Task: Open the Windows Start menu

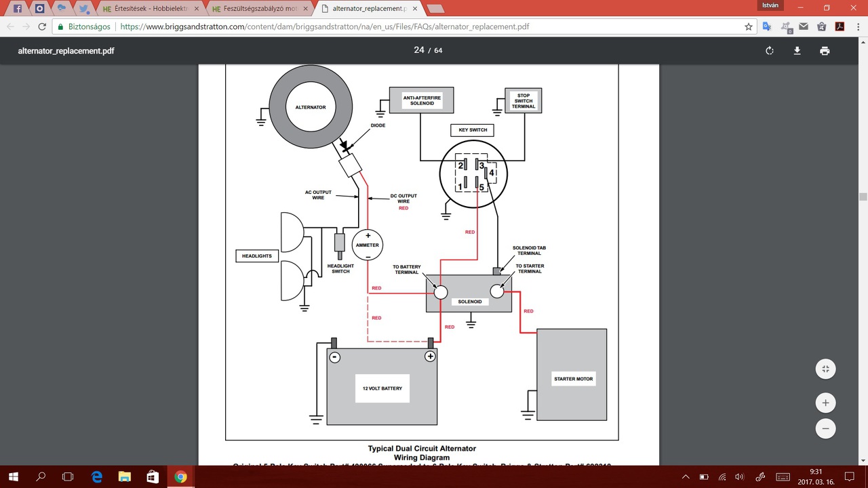Action: coord(13,476)
